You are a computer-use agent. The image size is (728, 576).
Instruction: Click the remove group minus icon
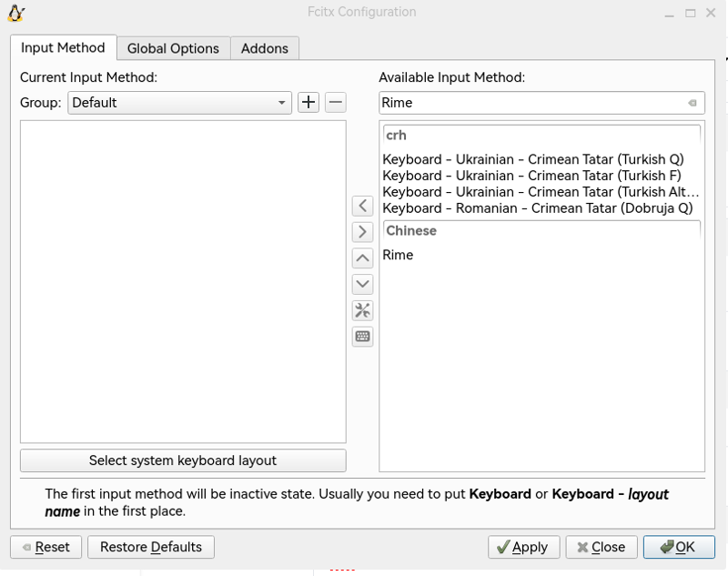pyautogui.click(x=336, y=103)
